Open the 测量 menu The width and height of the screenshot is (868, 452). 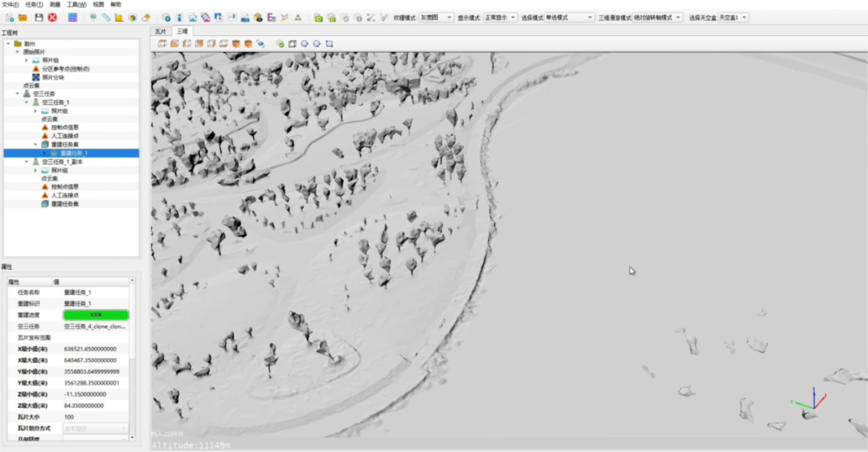[55, 5]
